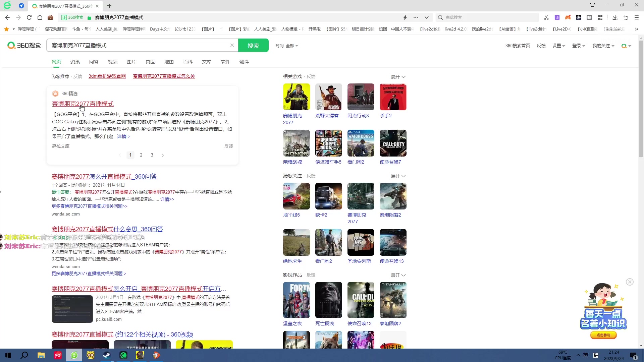Viewport: 644px width, 362px height.
Task: Reload the page with the refresh icon
Action: (x=29, y=17)
